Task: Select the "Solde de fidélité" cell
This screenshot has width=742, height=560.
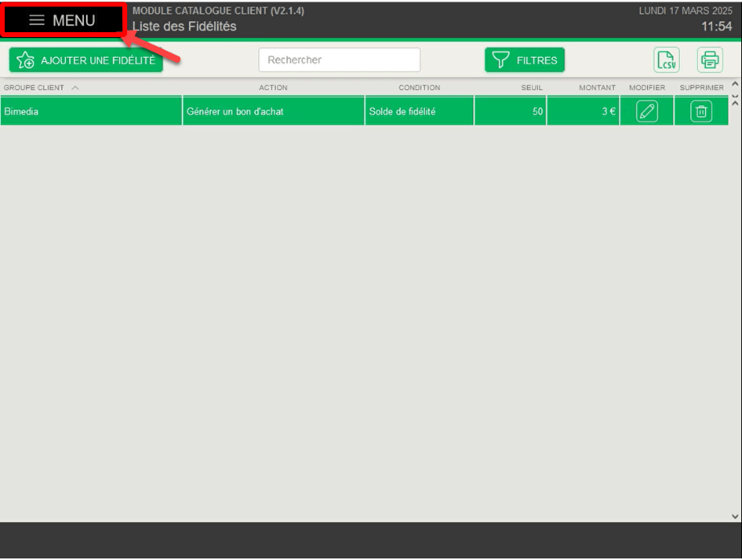Action: (x=419, y=112)
